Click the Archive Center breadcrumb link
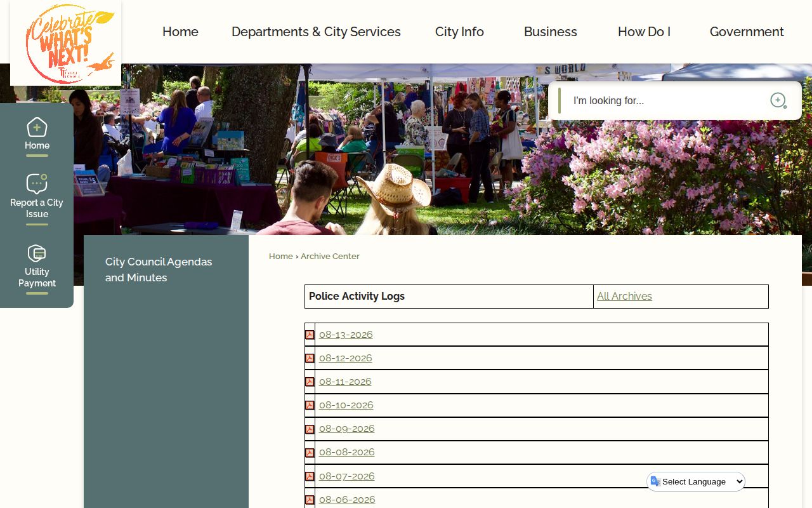Screen dimensions: 812x508 coord(330,256)
